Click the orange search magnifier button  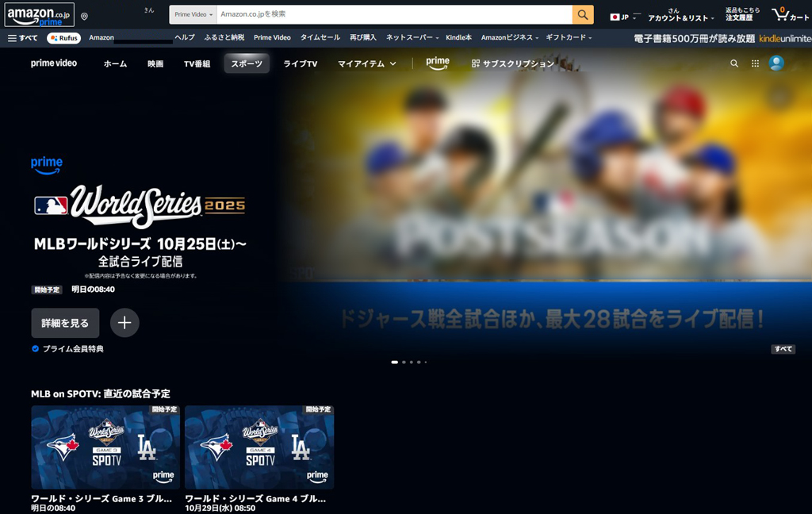tap(583, 14)
